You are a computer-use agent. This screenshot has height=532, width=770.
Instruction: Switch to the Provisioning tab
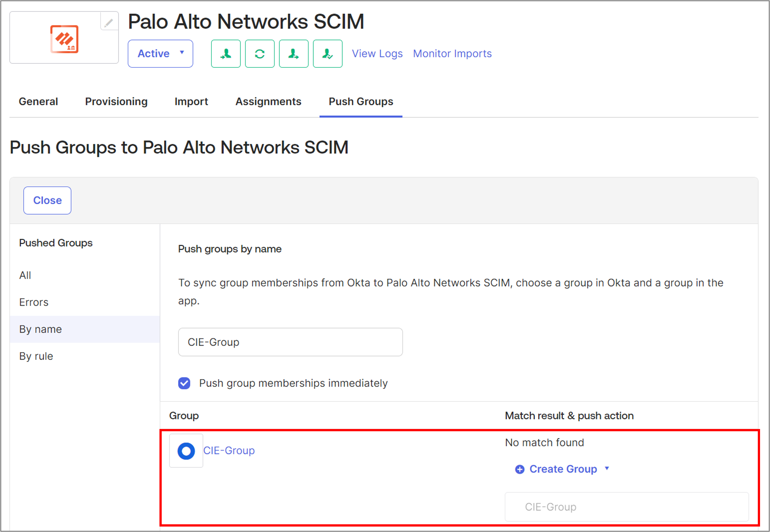pos(116,101)
